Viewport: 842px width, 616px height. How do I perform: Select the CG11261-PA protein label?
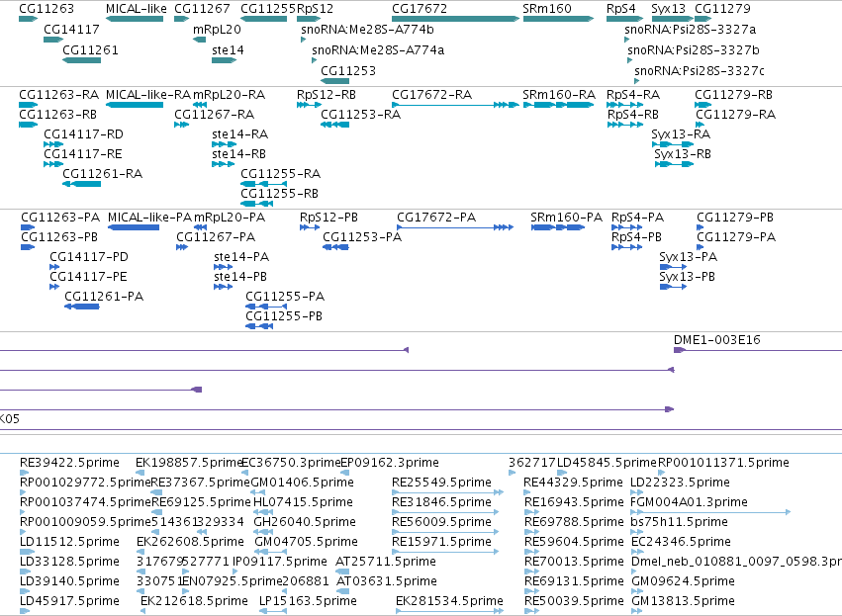point(104,297)
